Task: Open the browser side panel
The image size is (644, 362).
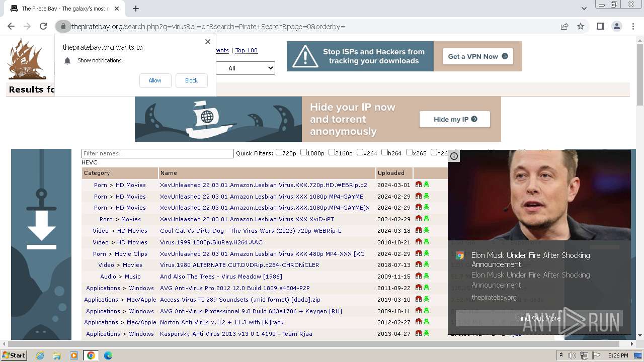Action: (600, 26)
